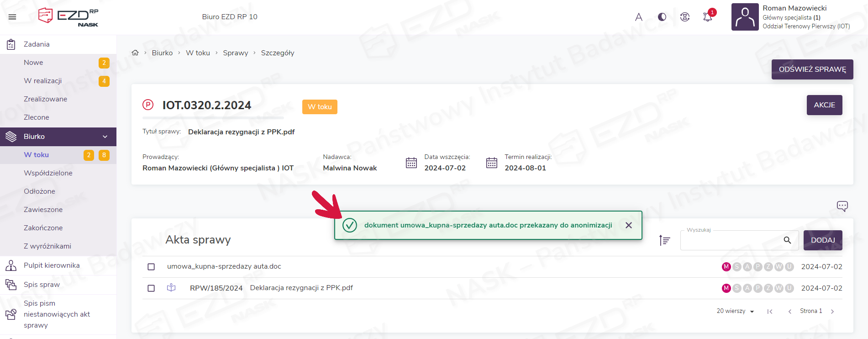Viewport: 868px width, 339px height.
Task: Click the home breadcrumb icon
Action: click(135, 53)
